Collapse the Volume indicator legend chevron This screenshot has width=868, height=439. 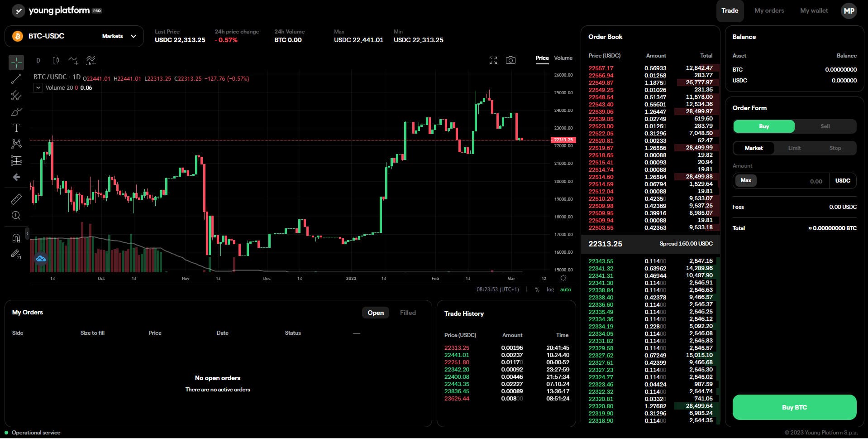[38, 88]
